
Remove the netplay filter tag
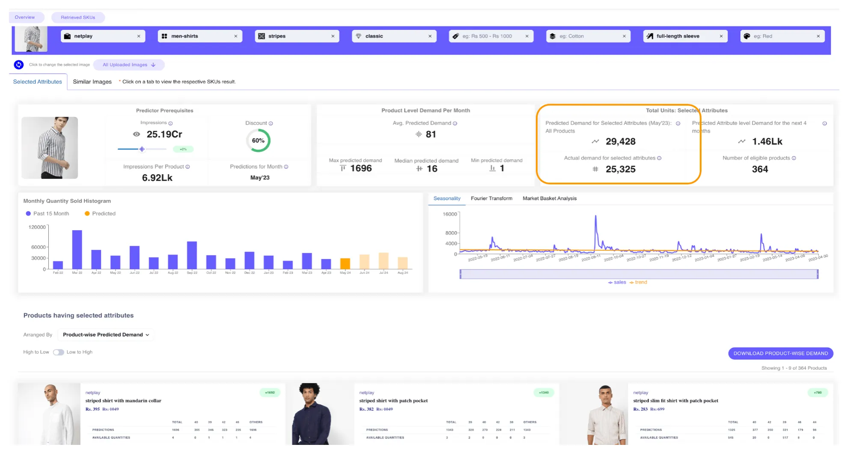(x=139, y=36)
